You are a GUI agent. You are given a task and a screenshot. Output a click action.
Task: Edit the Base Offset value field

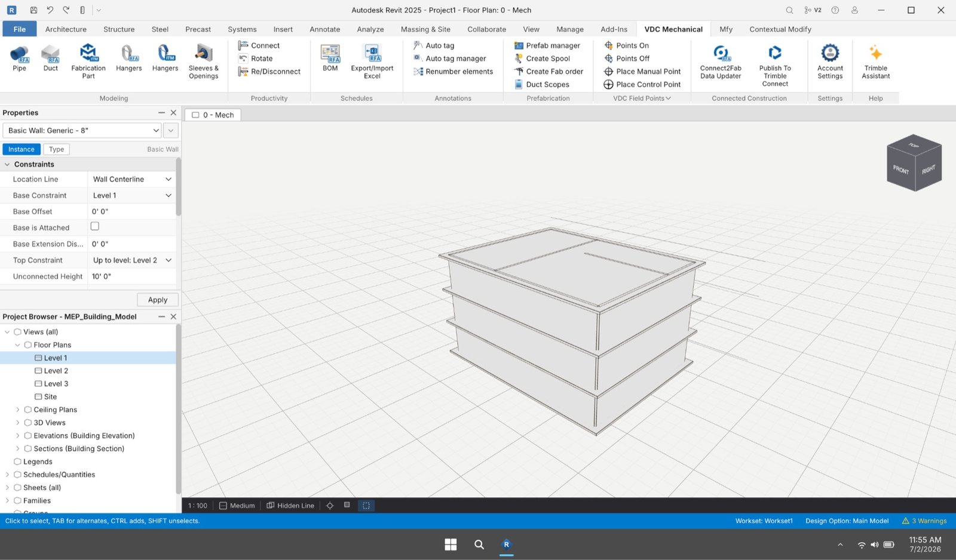pyautogui.click(x=131, y=211)
